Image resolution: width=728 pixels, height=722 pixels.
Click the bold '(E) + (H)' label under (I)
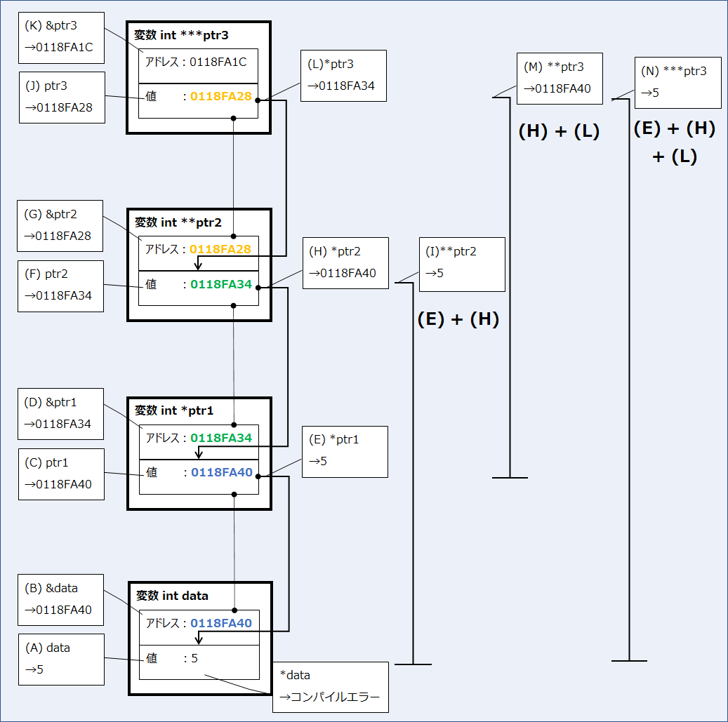click(x=458, y=319)
